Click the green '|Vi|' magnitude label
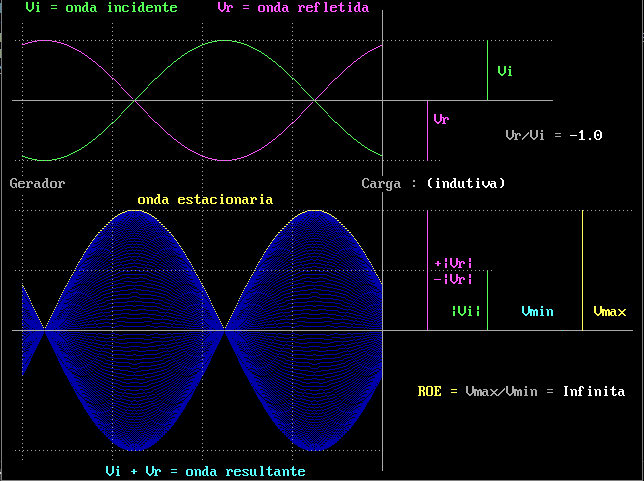The image size is (644, 481). [466, 311]
